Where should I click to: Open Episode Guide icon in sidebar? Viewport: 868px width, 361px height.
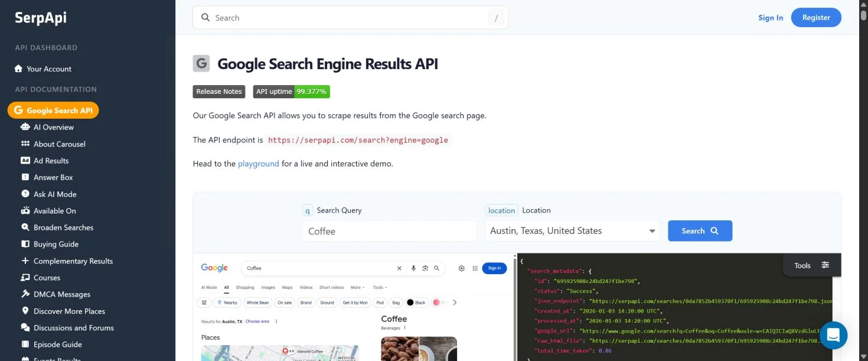(x=25, y=344)
